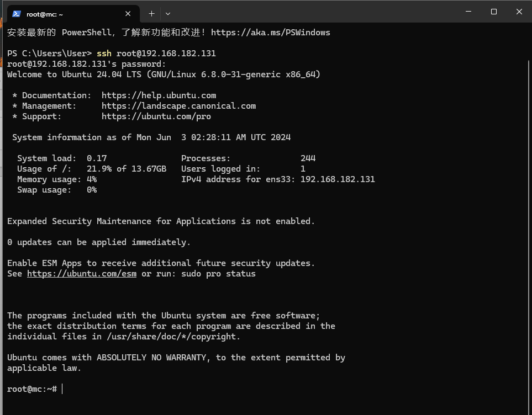Screen dimensions: 532x415
Task: Select the root@mc: ~ tab title
Action: [x=45, y=14]
